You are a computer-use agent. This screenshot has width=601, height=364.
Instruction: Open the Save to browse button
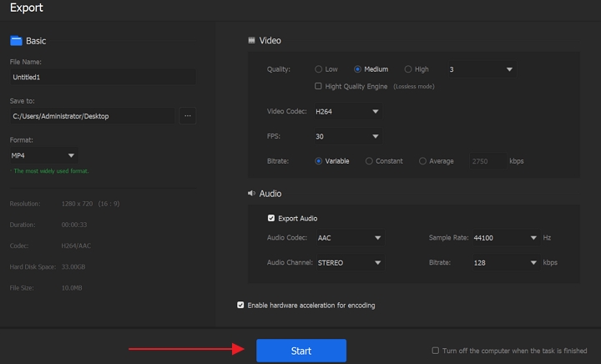(187, 116)
